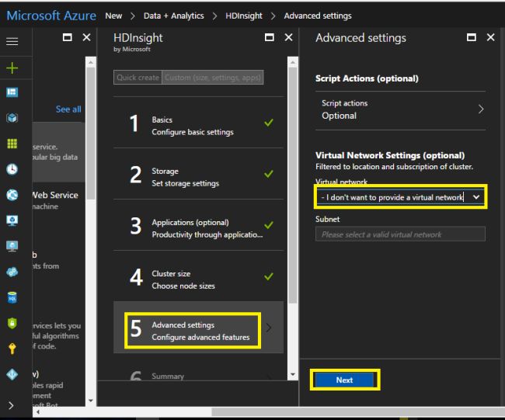Click the left blade's scrollbar down arrow
The height and width of the screenshot is (420, 505).
click(90, 401)
